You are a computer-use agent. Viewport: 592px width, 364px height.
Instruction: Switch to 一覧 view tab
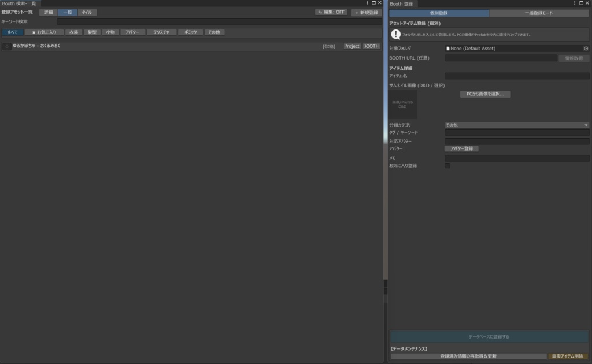tap(68, 13)
